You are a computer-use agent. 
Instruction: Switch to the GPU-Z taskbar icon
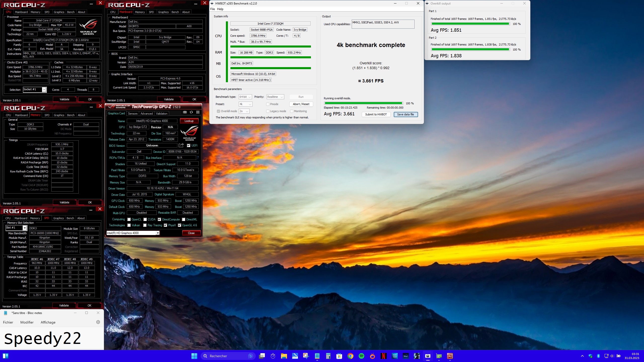click(x=439, y=356)
